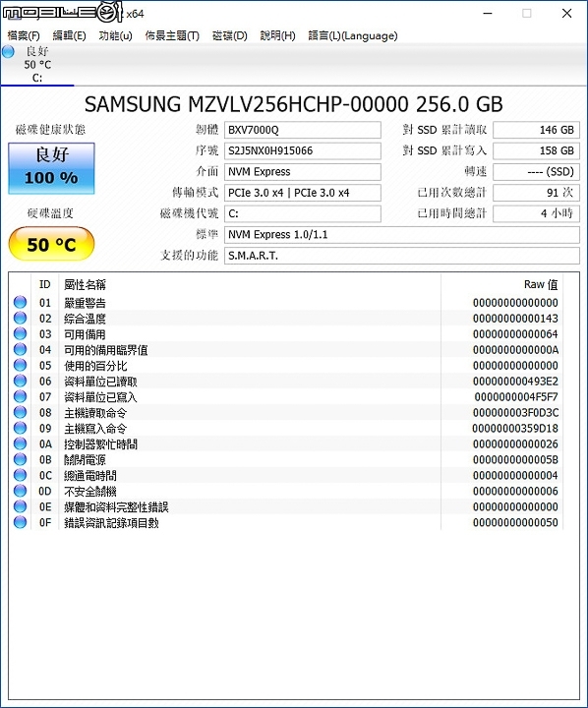Viewport: 588px width, 708px height.
Task: Select the C: drive tab at top
Action: coord(37,65)
